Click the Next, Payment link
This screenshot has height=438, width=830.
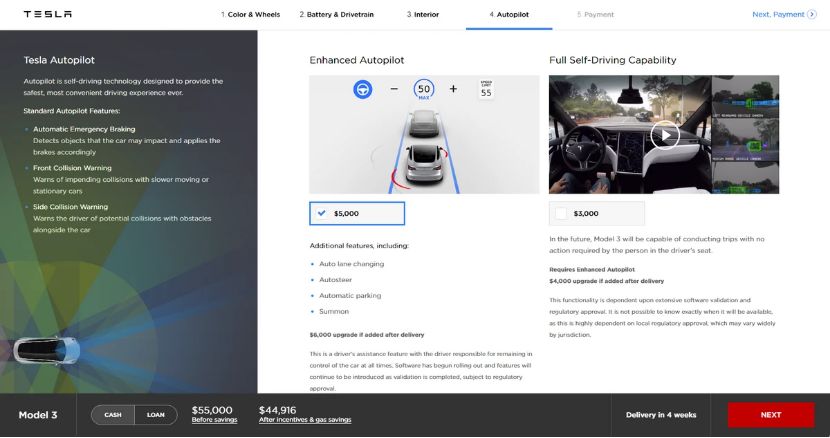pyautogui.click(x=785, y=15)
